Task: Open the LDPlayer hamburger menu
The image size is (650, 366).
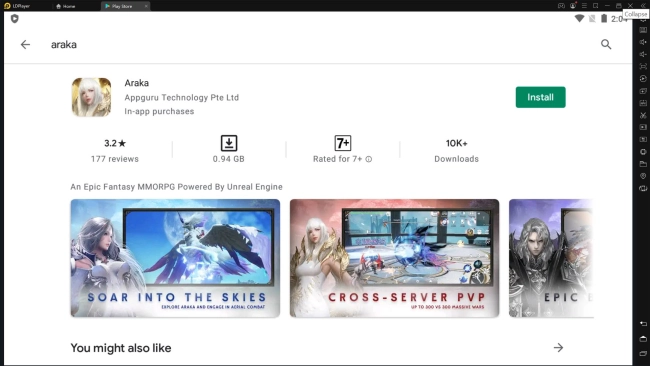Action: (x=584, y=6)
